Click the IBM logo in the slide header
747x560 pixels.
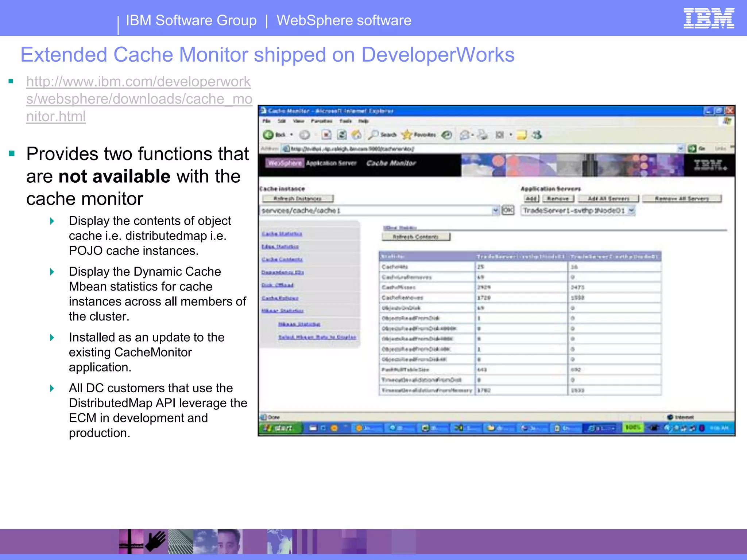click(709, 18)
